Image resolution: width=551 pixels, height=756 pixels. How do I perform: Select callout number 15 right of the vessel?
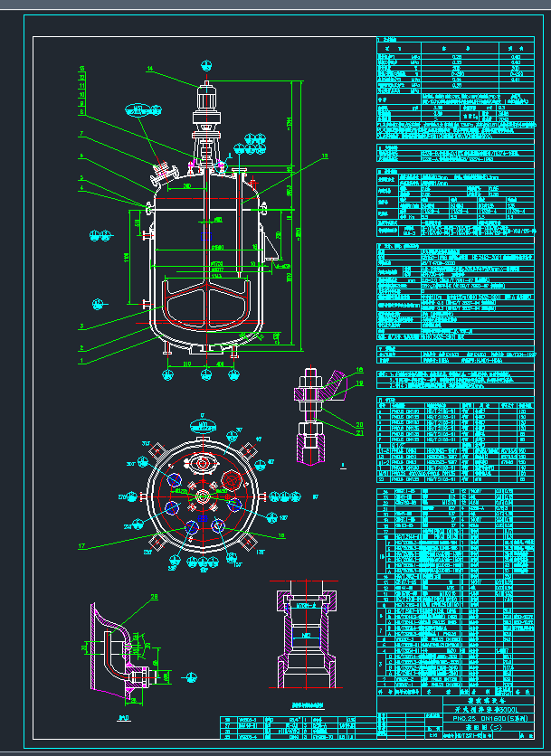325,156
